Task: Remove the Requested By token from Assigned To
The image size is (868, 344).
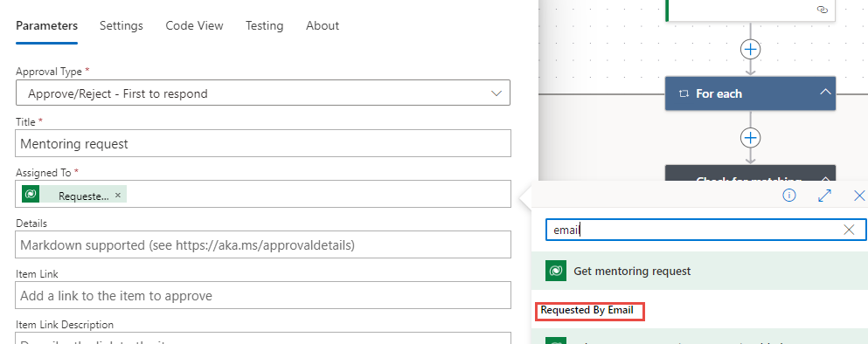Action: click(117, 196)
